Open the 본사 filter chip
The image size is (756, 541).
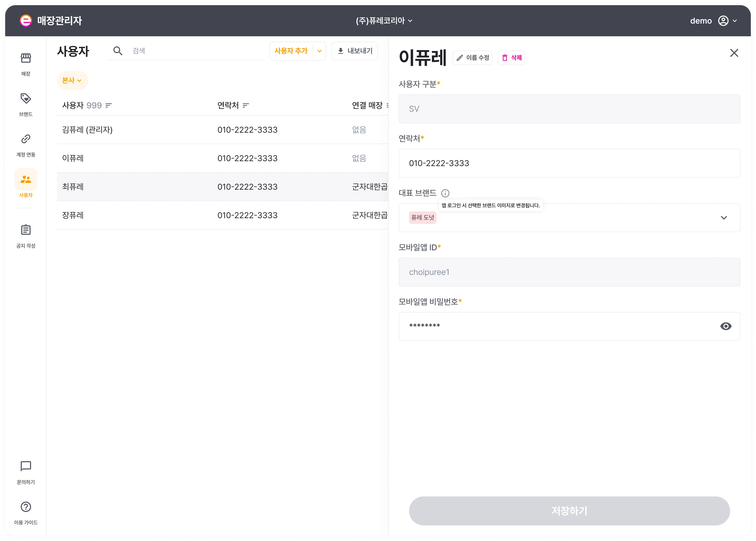coord(72,81)
